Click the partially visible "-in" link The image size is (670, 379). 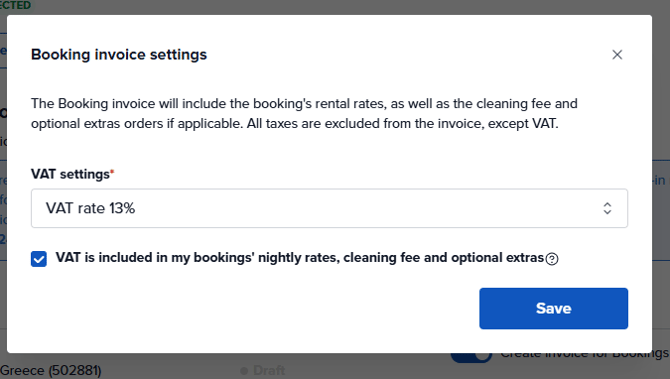click(x=659, y=180)
